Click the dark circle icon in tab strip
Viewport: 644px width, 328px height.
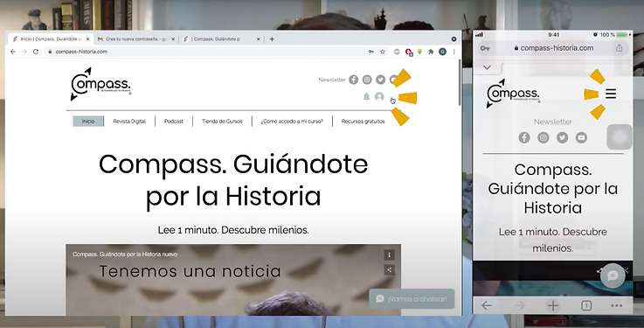coord(454,39)
